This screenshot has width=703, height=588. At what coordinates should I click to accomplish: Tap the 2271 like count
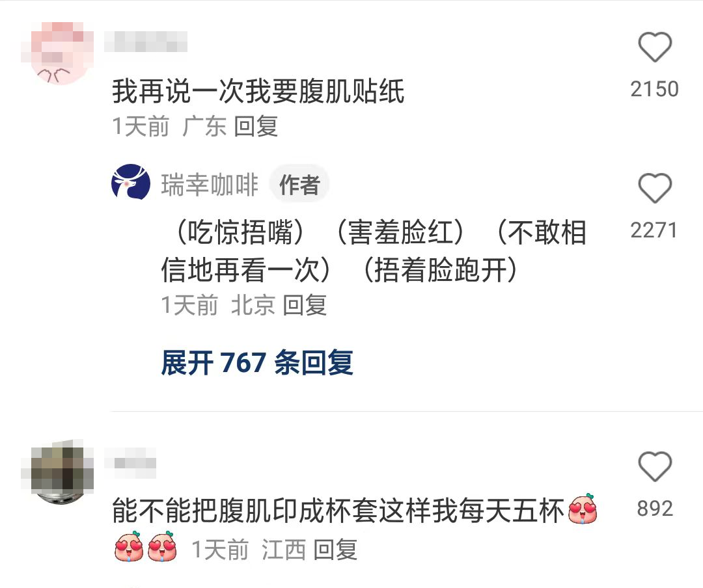coord(654,230)
